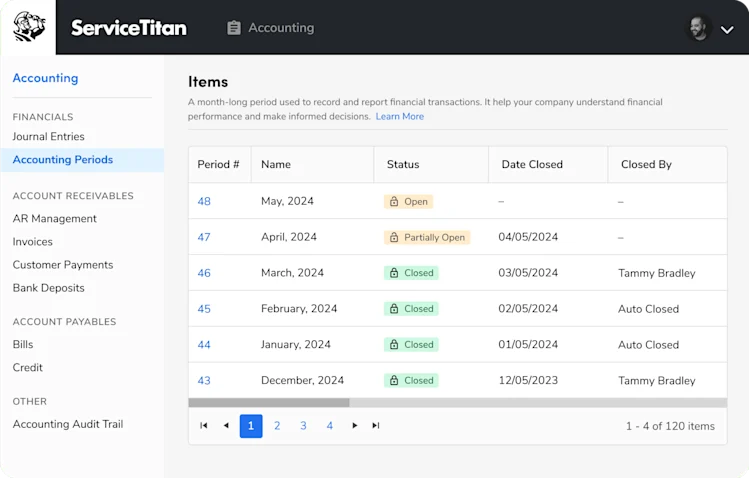This screenshot has width=749, height=478.
Task: Open period 44 link
Action: coord(204,345)
